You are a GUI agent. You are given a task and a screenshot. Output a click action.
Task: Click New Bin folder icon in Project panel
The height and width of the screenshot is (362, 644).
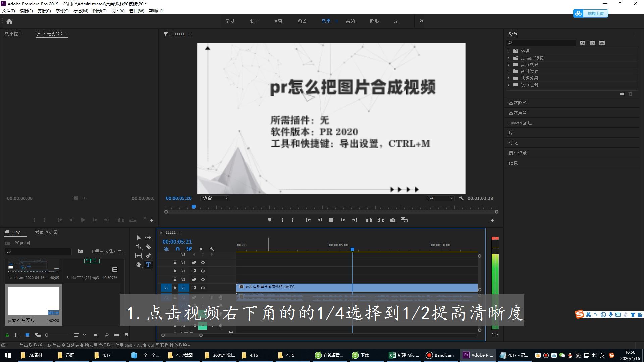tap(116, 335)
